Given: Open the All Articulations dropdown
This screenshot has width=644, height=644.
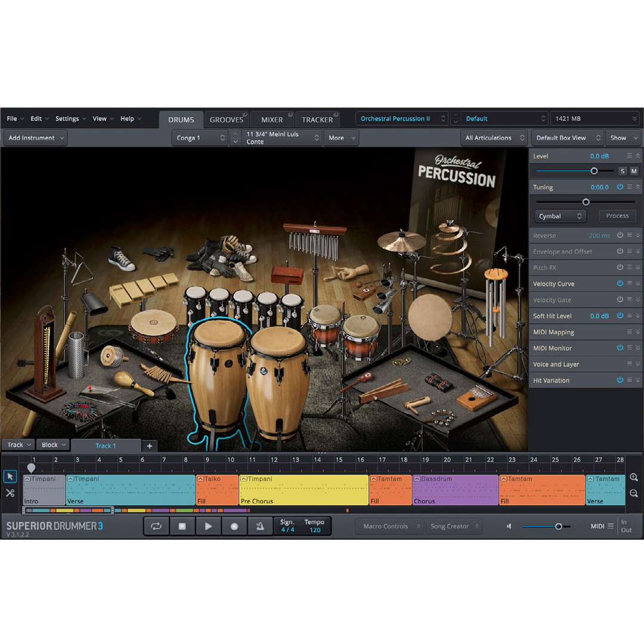Looking at the screenshot, I should (494, 138).
